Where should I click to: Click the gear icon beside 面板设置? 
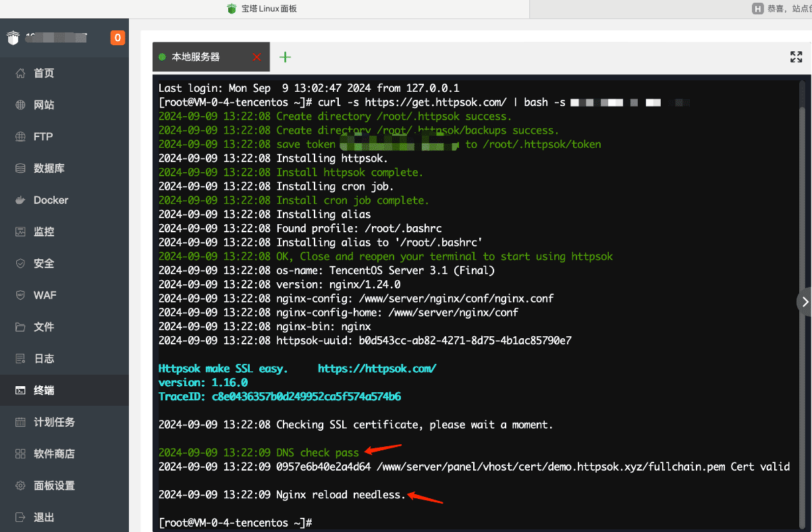[20, 485]
